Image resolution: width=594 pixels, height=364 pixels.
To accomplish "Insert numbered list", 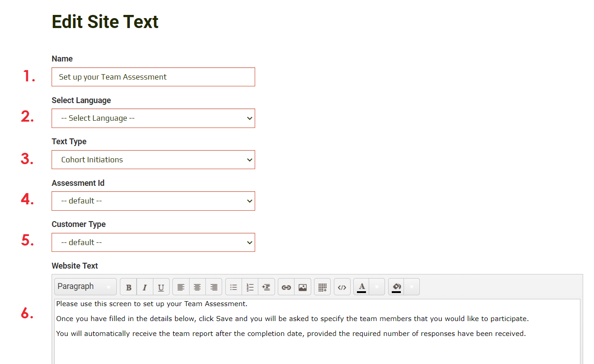I will [250, 287].
